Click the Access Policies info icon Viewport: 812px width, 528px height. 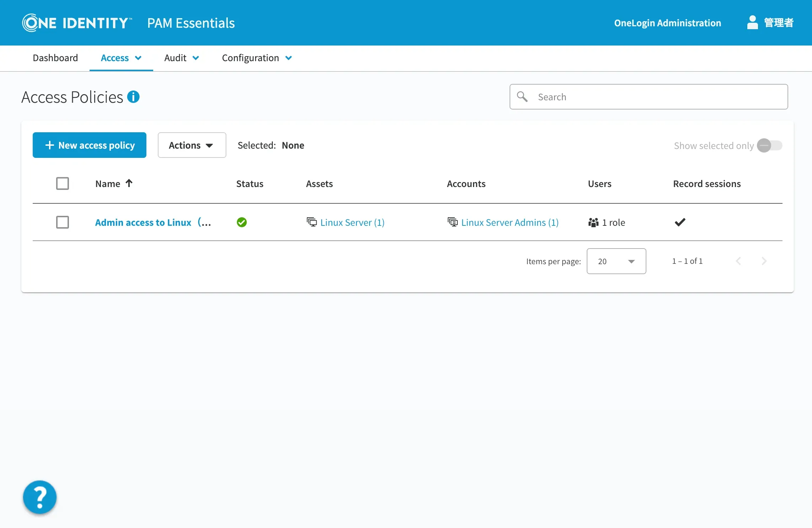(133, 97)
